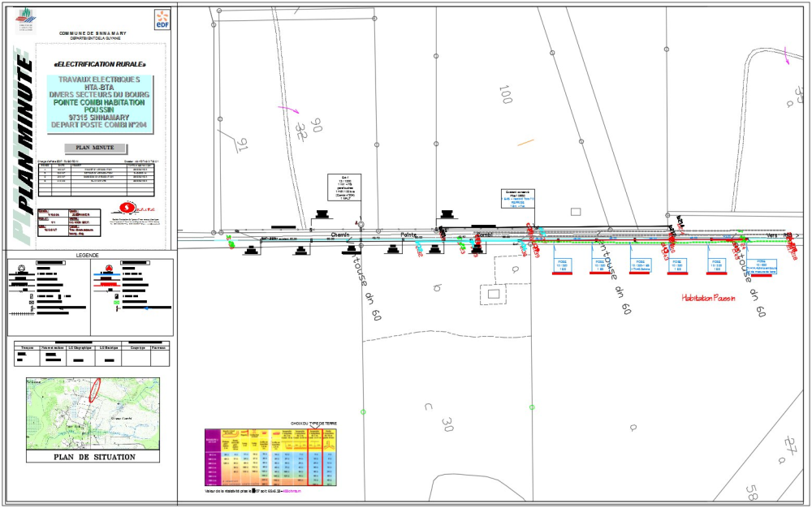Click the EDF logo in the title block
The image size is (812, 508).
[x=162, y=21]
